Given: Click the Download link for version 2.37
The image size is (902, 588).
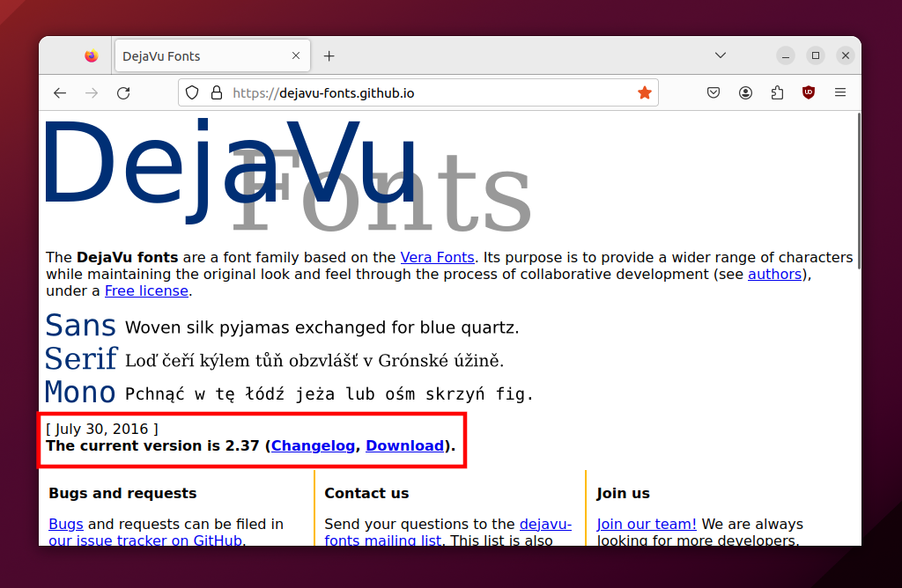Looking at the screenshot, I should (x=405, y=446).
